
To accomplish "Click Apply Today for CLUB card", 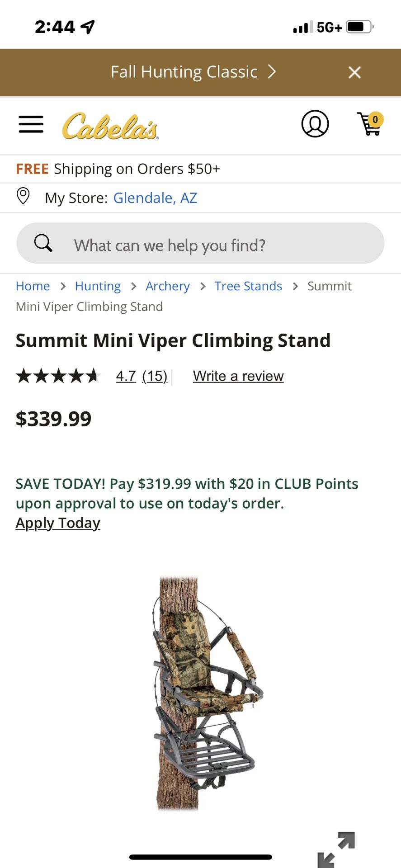I will coord(58,523).
